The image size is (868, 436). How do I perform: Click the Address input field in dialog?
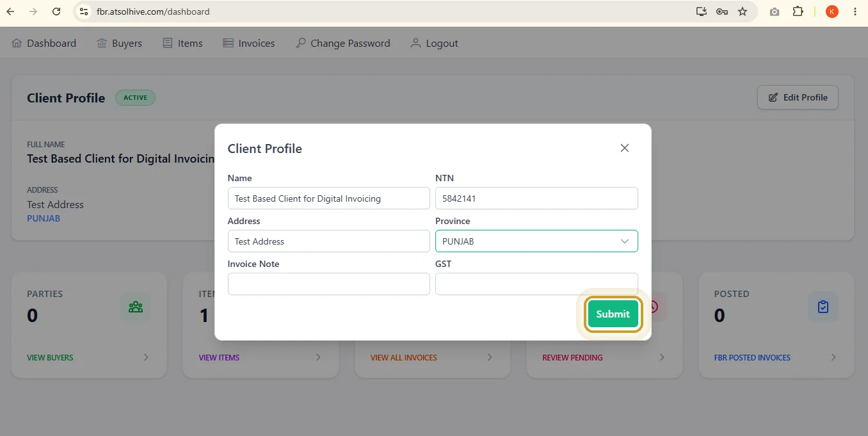pyautogui.click(x=328, y=241)
